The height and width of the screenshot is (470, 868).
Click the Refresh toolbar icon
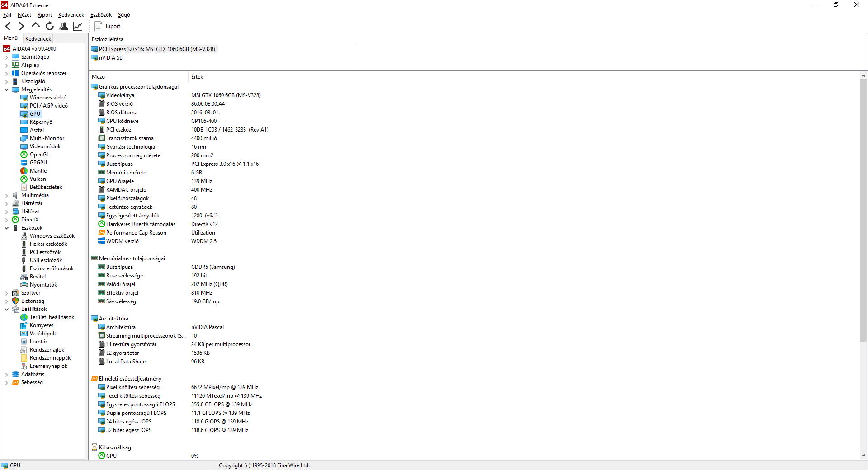point(50,26)
